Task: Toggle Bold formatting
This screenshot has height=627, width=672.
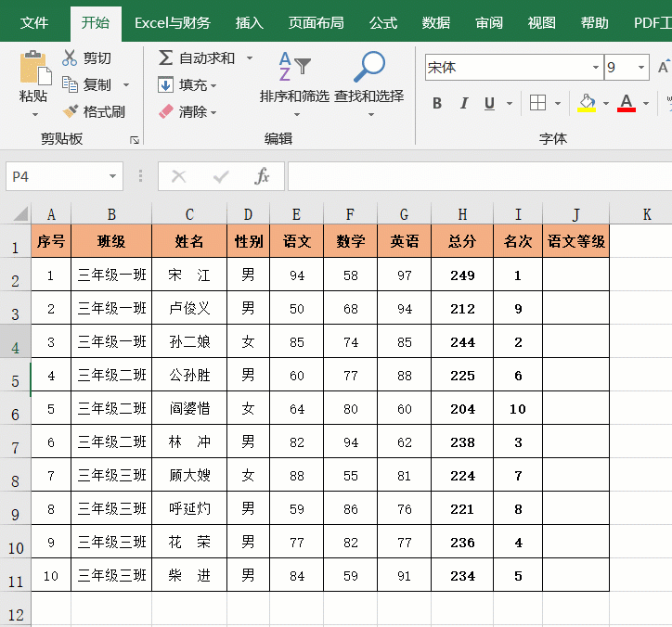Action: (437, 103)
